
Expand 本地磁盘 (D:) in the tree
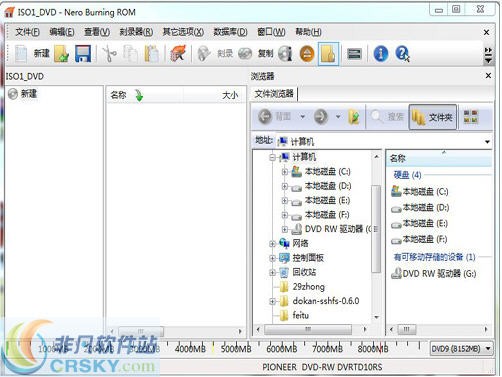pos(285,186)
